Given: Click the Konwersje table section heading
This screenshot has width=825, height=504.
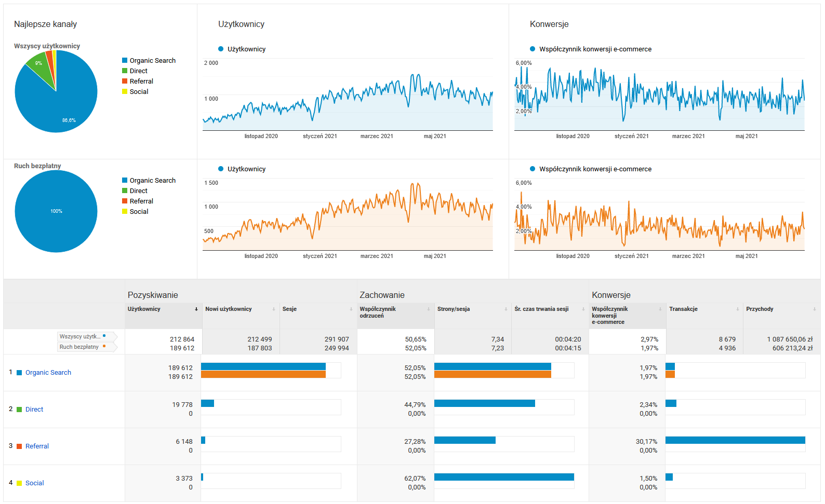Looking at the screenshot, I should point(611,295).
